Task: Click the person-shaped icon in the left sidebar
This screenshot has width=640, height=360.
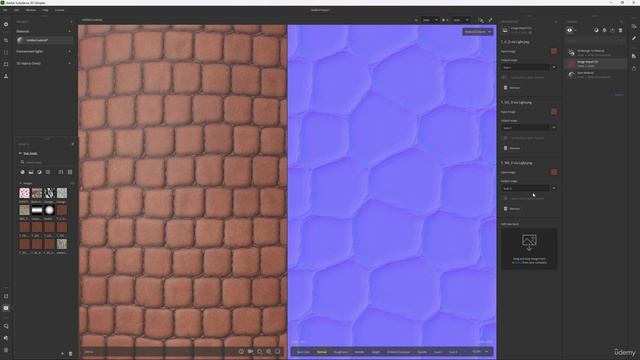Action: 6,76
